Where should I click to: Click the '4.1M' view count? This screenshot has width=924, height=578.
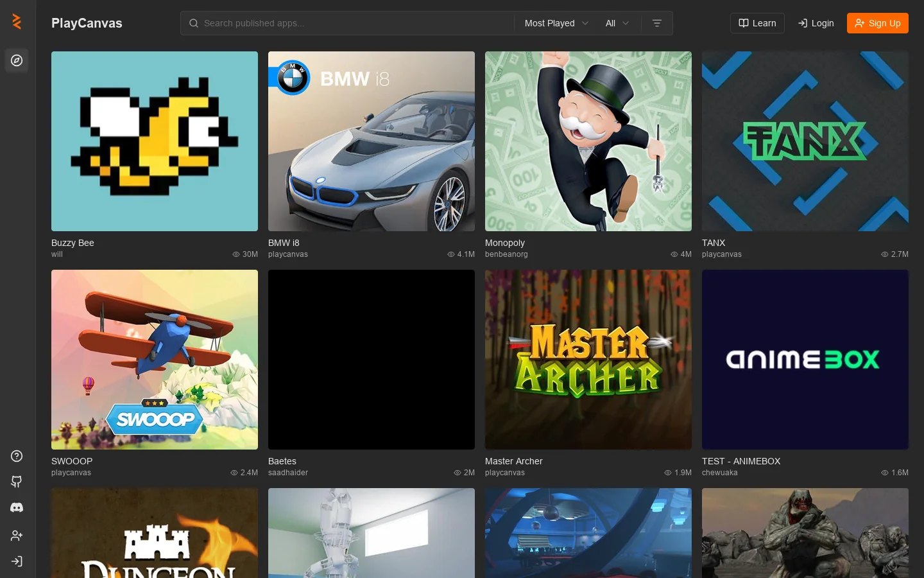pyautogui.click(x=466, y=254)
